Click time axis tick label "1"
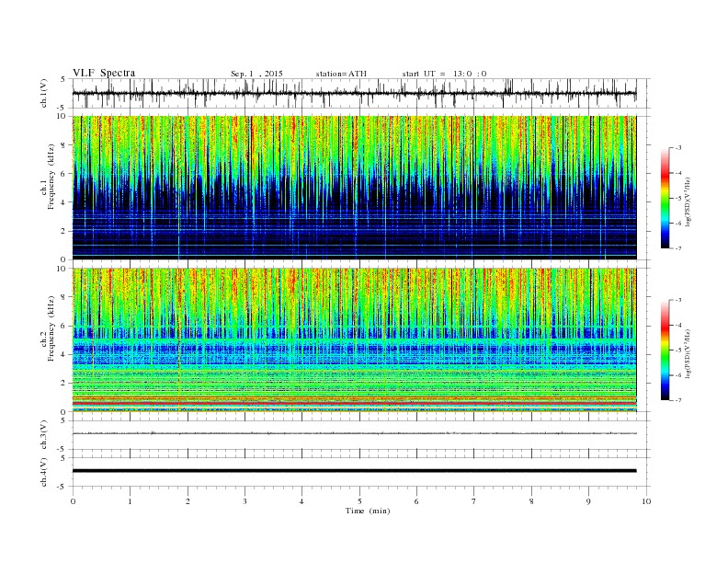Viewport: 728px width, 563px height. point(130,501)
